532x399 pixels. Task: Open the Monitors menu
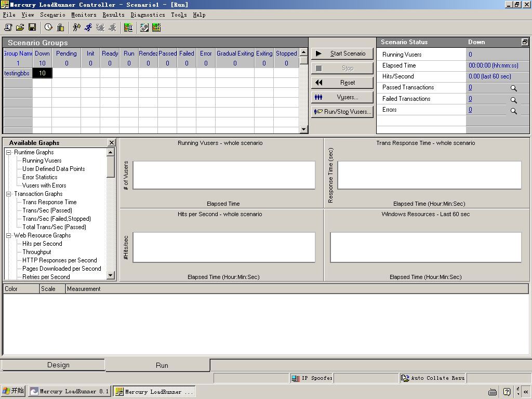coord(83,15)
